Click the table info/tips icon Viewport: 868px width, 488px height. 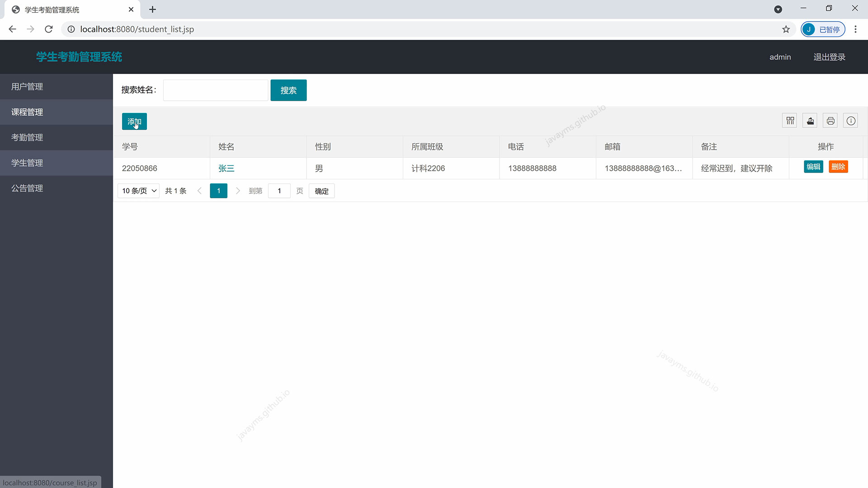tap(850, 120)
